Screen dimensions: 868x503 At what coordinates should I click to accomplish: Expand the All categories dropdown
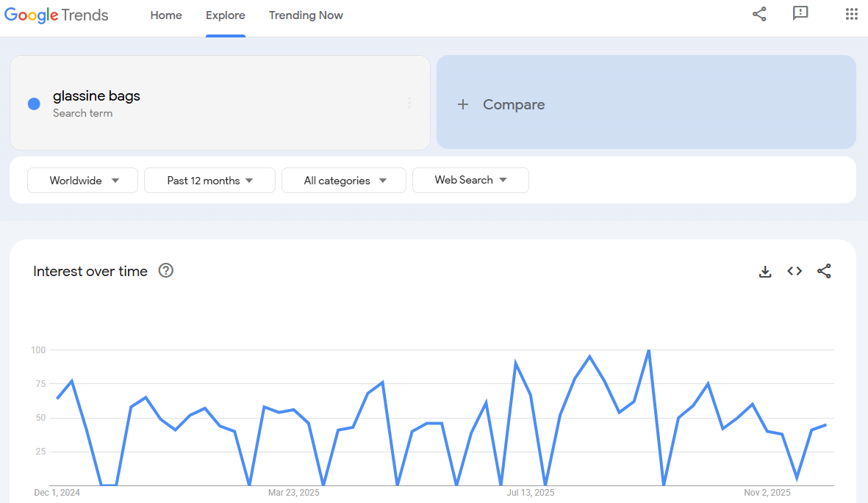click(343, 181)
